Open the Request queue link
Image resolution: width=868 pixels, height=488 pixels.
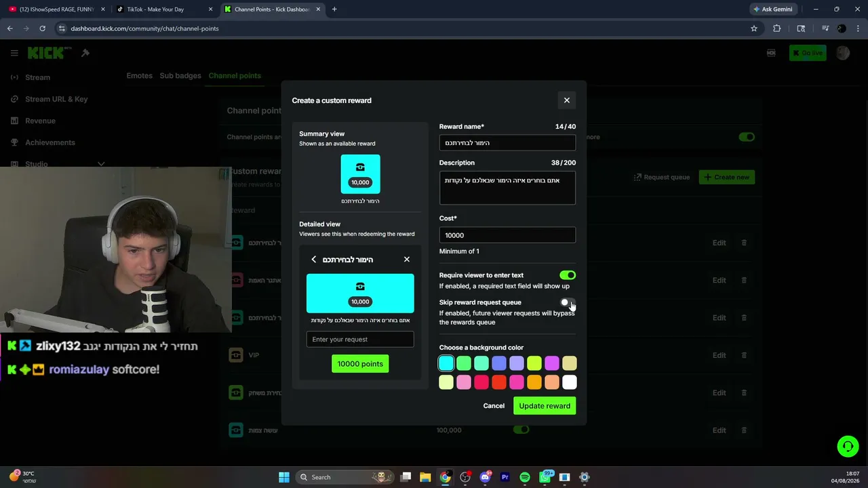pyautogui.click(x=662, y=177)
